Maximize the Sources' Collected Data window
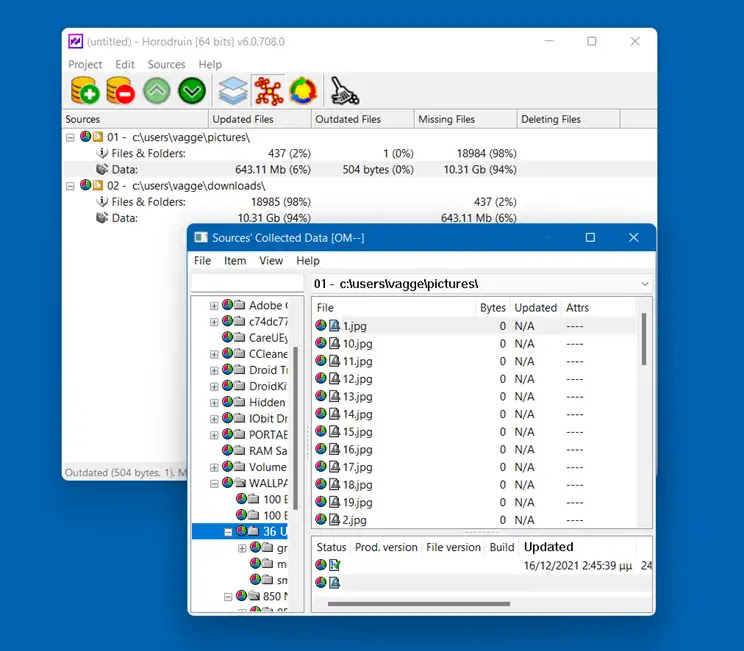 pos(590,237)
